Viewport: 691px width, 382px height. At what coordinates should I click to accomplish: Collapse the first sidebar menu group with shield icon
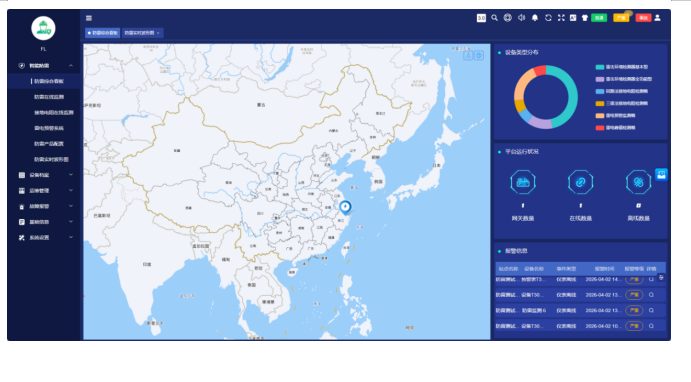(43, 66)
